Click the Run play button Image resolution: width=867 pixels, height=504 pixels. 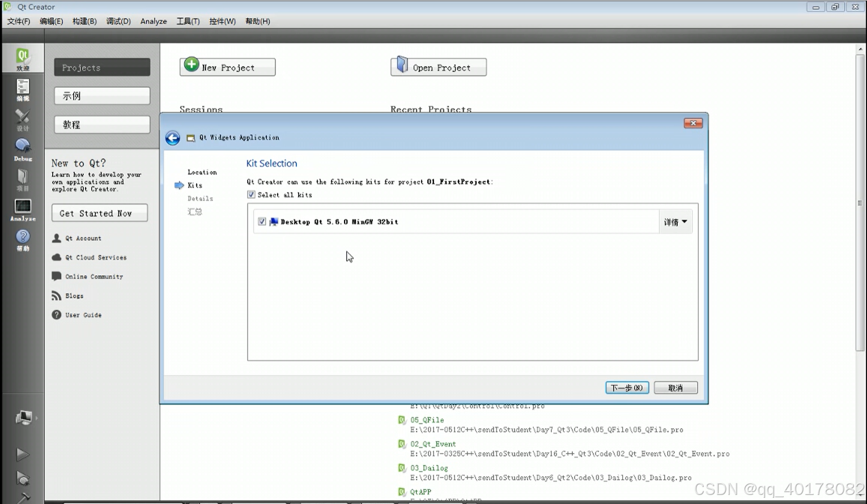(x=23, y=454)
